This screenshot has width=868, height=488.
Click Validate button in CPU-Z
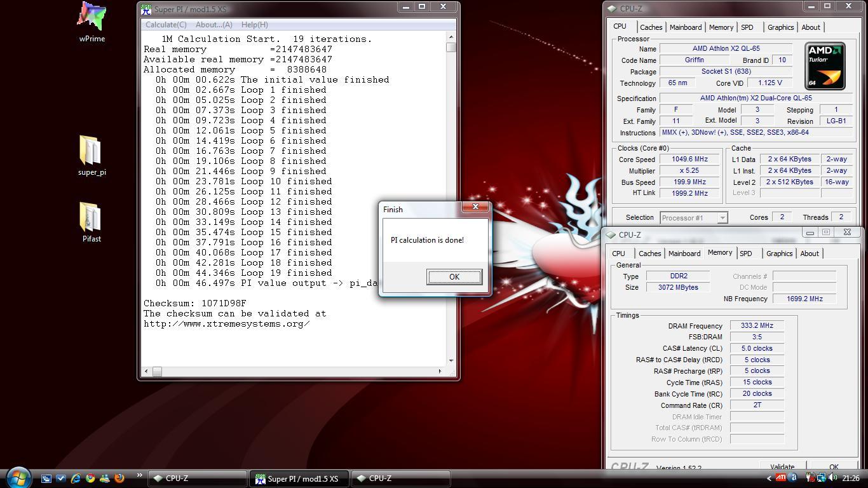coord(782,466)
